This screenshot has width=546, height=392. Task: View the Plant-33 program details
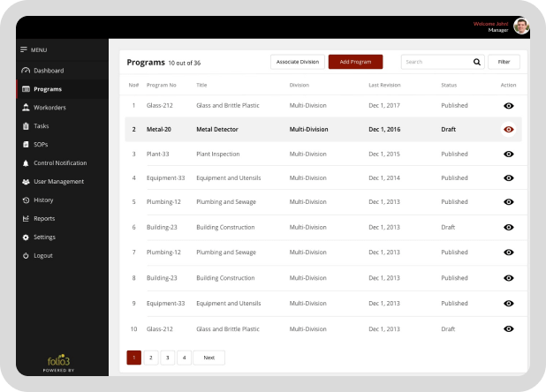(x=508, y=154)
